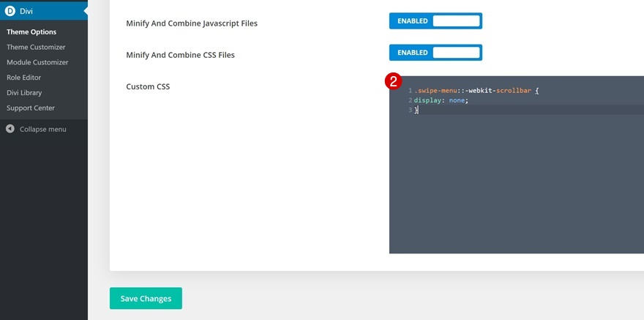Image resolution: width=644 pixels, height=320 pixels.
Task: Open the Divi Library
Action: click(x=24, y=93)
